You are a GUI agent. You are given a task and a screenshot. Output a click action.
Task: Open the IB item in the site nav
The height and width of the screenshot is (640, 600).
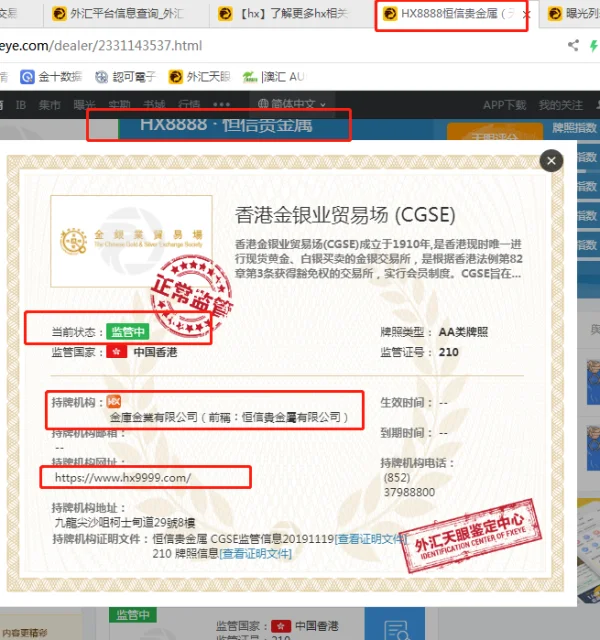(x=20, y=105)
